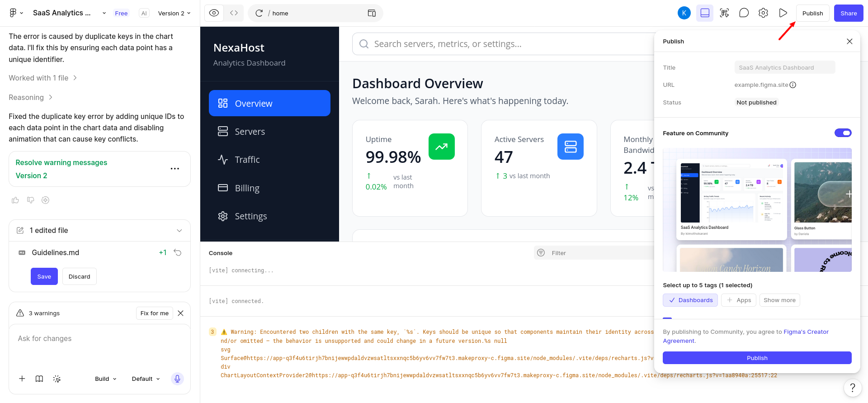Dismiss the 3 warnings bar
The height and width of the screenshot is (403, 868).
pyautogui.click(x=180, y=313)
